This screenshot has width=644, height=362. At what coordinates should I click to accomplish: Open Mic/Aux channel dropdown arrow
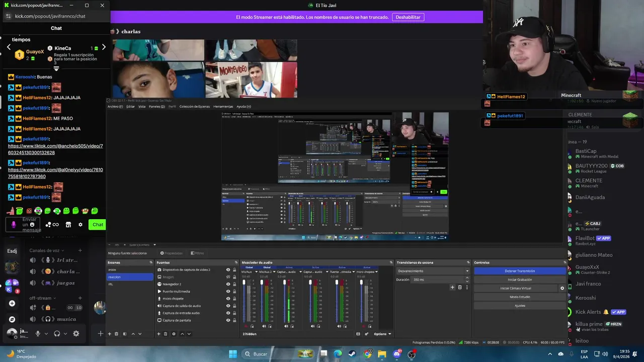click(257, 272)
